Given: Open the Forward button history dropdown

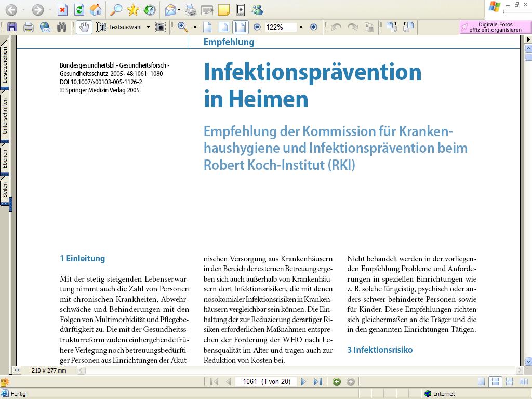Looking at the screenshot, I should point(49,10).
